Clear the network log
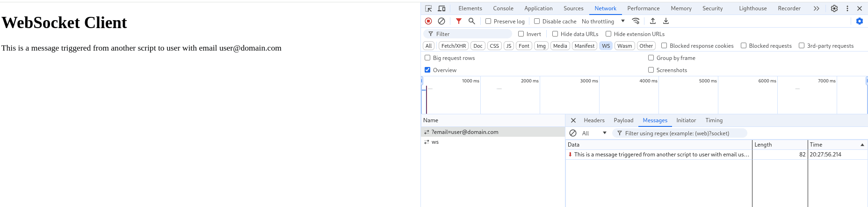This screenshot has height=207, width=868. (441, 21)
